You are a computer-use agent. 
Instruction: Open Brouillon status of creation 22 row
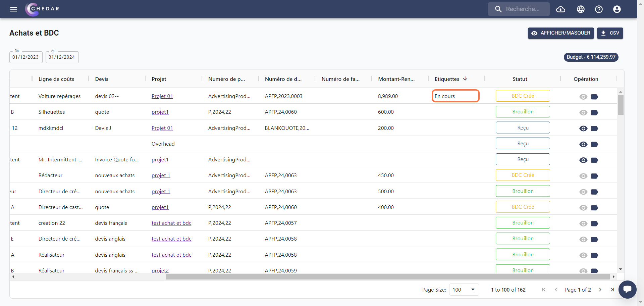click(x=523, y=222)
